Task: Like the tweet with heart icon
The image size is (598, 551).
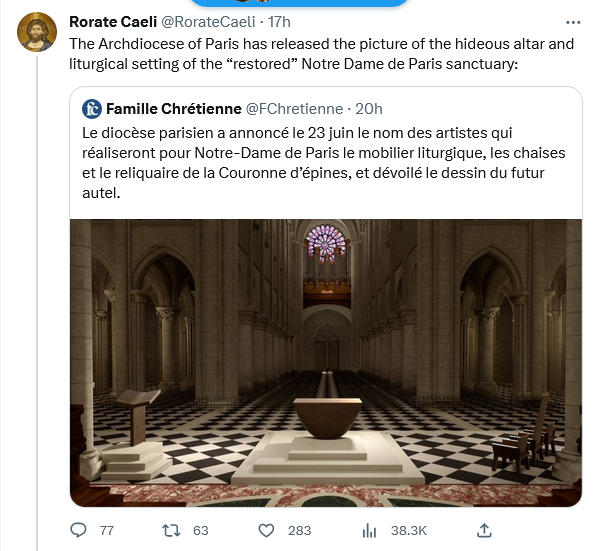Action: click(x=266, y=530)
